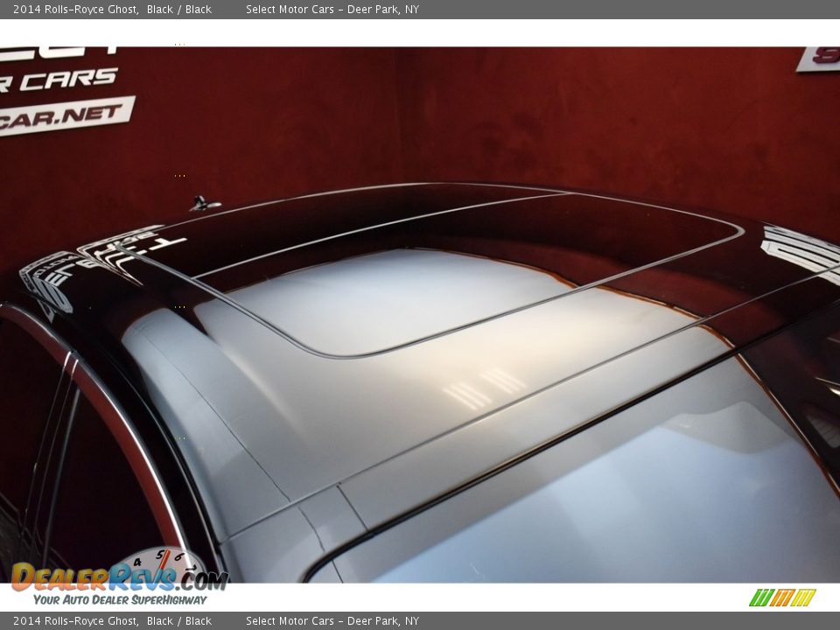
Task: Click 'Black / Black' in the top caption bar
Action: click(x=178, y=10)
